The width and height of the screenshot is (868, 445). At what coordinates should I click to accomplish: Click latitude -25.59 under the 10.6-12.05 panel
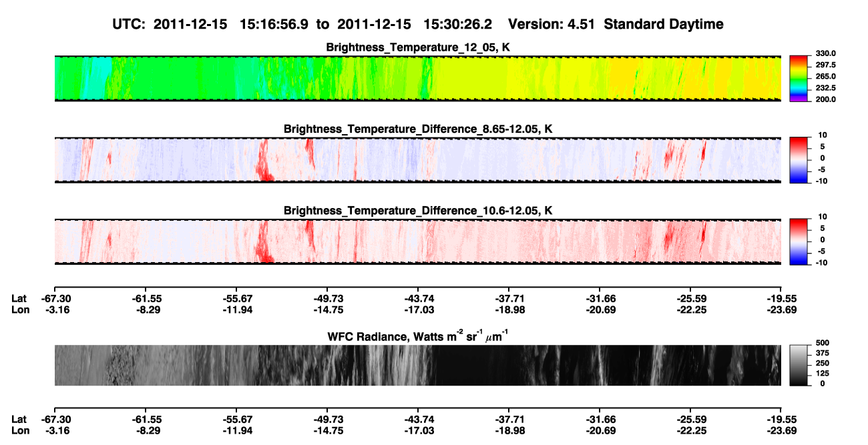(x=690, y=298)
